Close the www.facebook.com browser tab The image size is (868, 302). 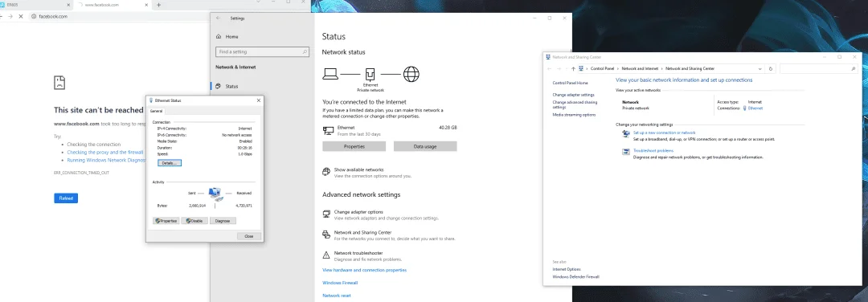[x=146, y=5]
